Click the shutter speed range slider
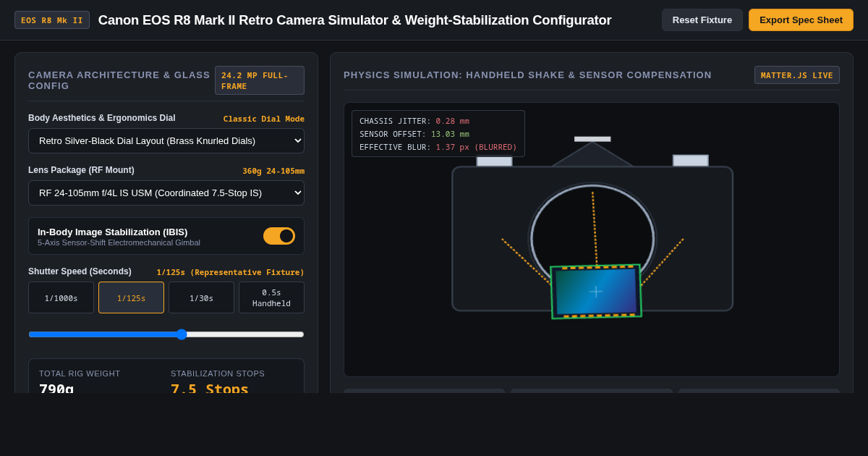Screen dimensions: 868x456 coord(166,334)
